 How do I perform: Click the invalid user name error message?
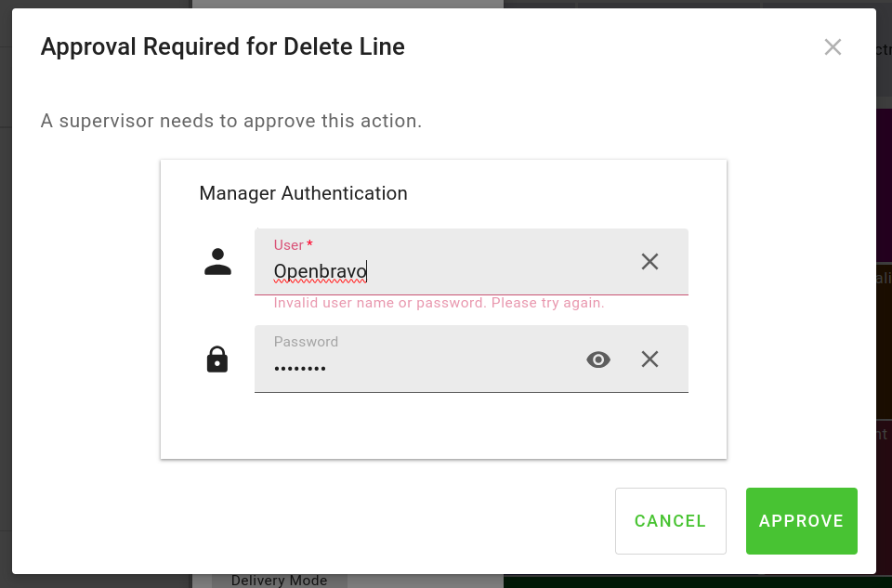pyautogui.click(x=439, y=304)
